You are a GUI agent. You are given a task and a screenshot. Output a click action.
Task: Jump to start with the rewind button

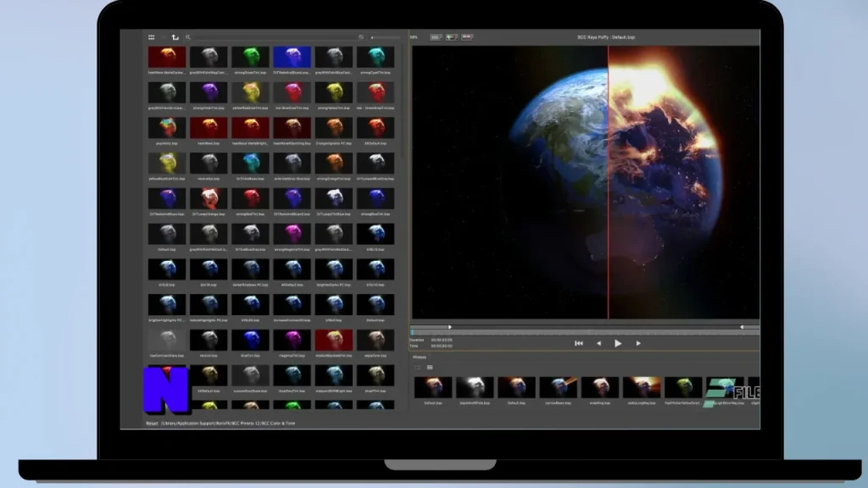[x=578, y=343]
